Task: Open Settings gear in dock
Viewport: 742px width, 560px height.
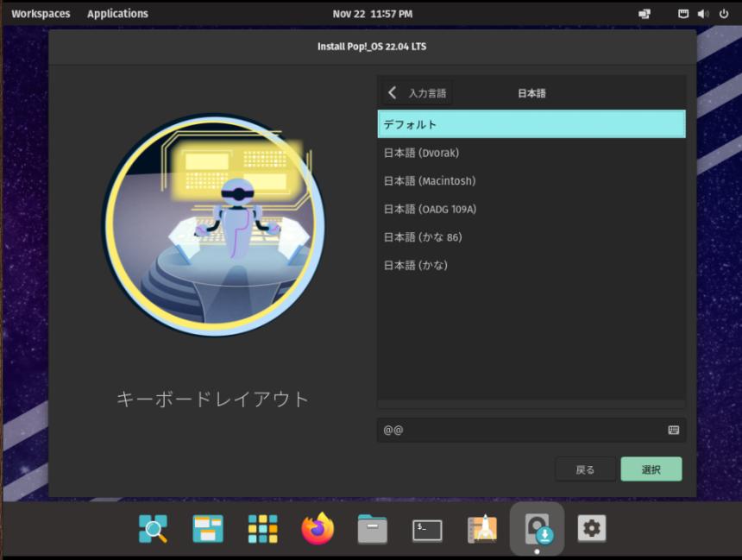Action: [x=592, y=528]
